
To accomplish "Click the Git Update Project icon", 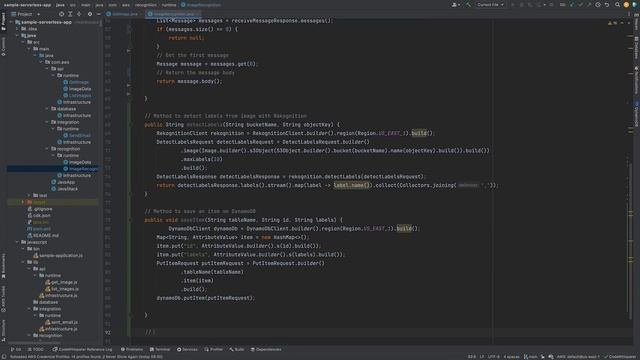I will click(572, 5).
